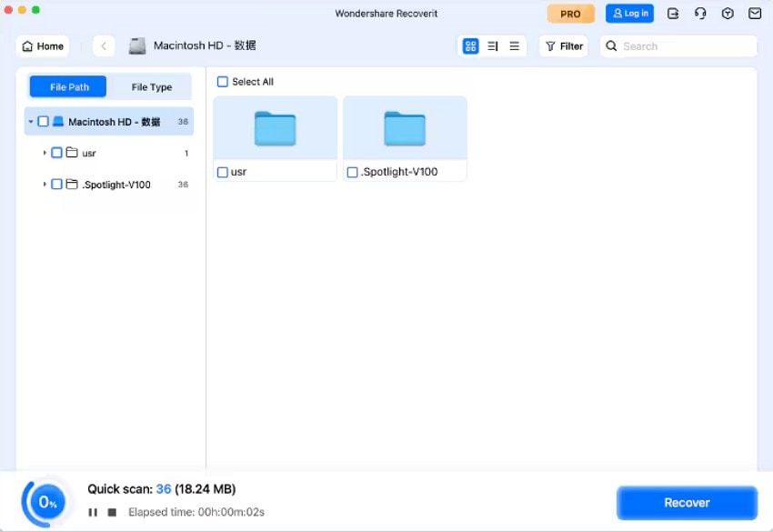This screenshot has width=773, height=532.
Task: Check the .Spotlight-V100 thumbnail checkbox
Action: coord(353,172)
